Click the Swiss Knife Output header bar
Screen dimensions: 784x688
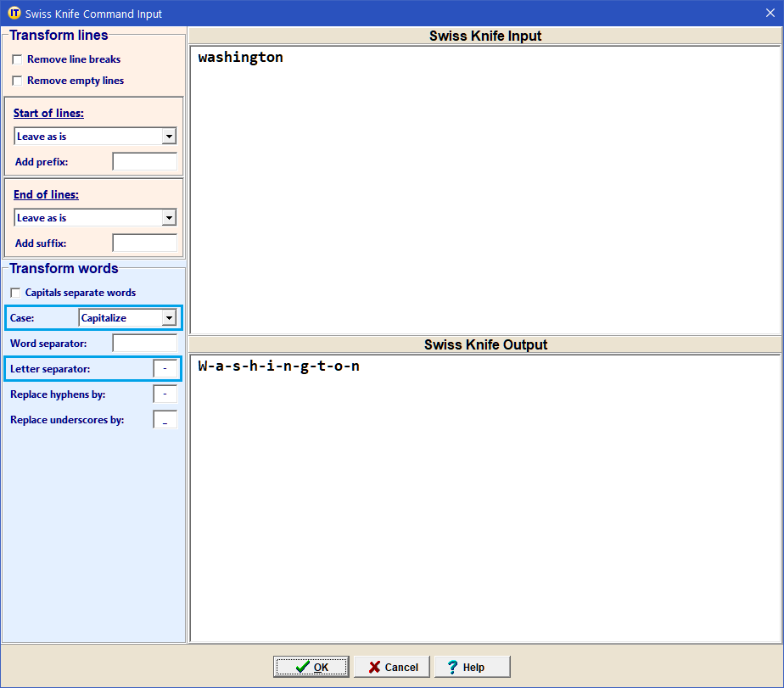[x=485, y=345]
